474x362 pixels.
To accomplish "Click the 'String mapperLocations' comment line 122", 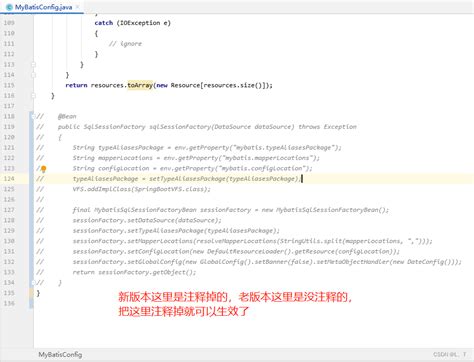I will pyautogui.click(x=196, y=158).
